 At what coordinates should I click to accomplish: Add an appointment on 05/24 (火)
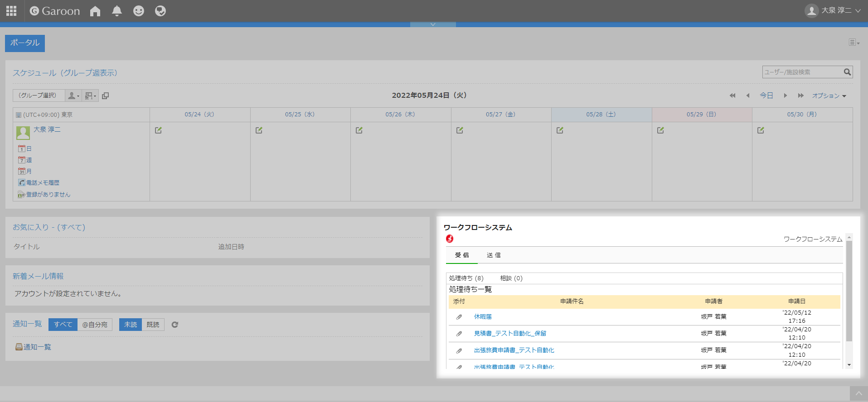158,130
